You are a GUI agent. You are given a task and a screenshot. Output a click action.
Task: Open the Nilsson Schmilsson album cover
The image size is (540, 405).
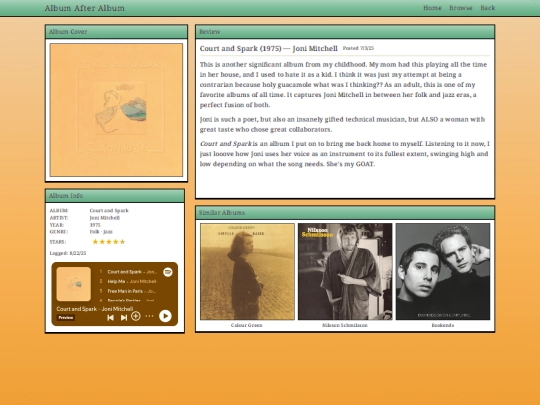coord(345,272)
